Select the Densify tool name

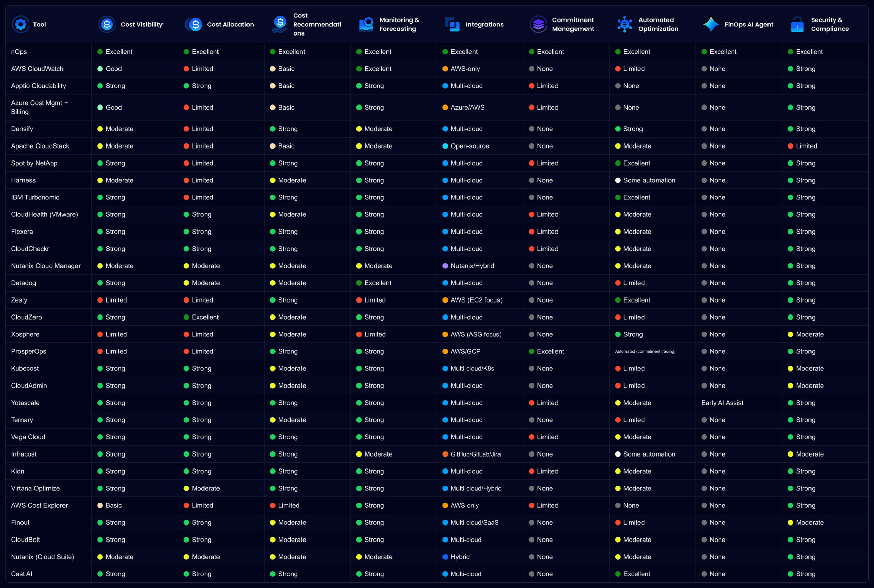(22, 129)
